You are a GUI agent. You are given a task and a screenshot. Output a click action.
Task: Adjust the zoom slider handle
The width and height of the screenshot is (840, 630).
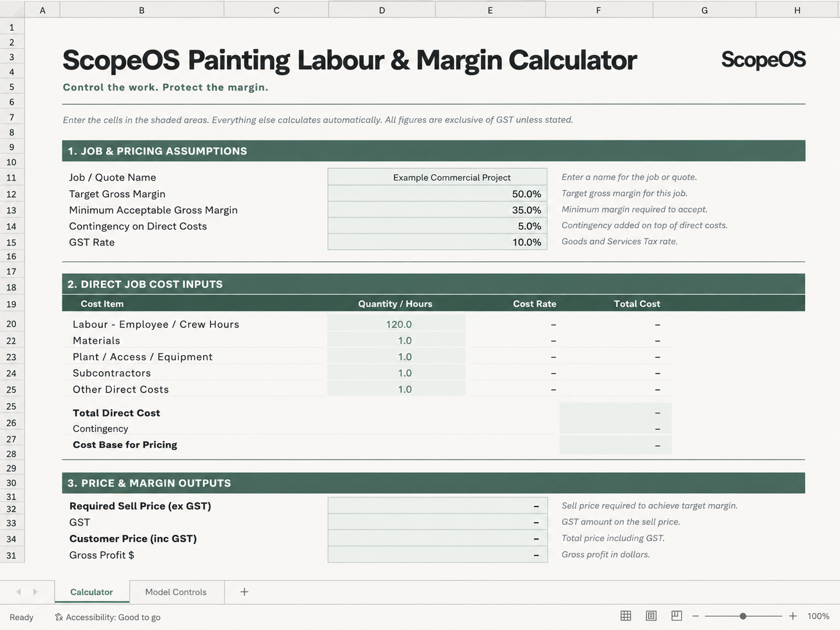point(743,616)
